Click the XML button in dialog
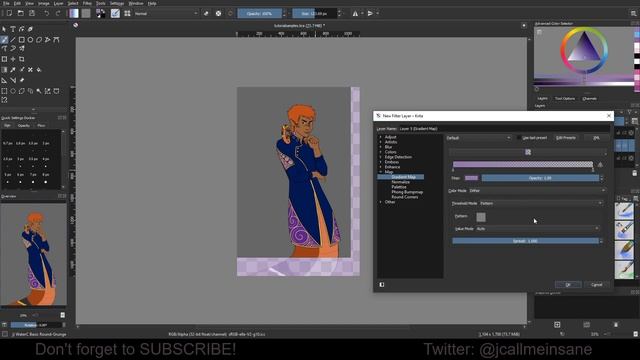The width and height of the screenshot is (640, 360). click(596, 138)
